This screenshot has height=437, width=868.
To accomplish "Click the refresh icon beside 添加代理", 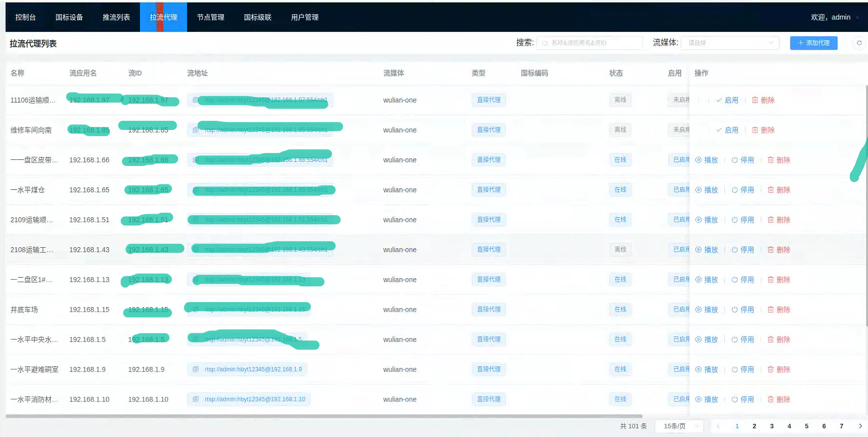I will tap(859, 43).
